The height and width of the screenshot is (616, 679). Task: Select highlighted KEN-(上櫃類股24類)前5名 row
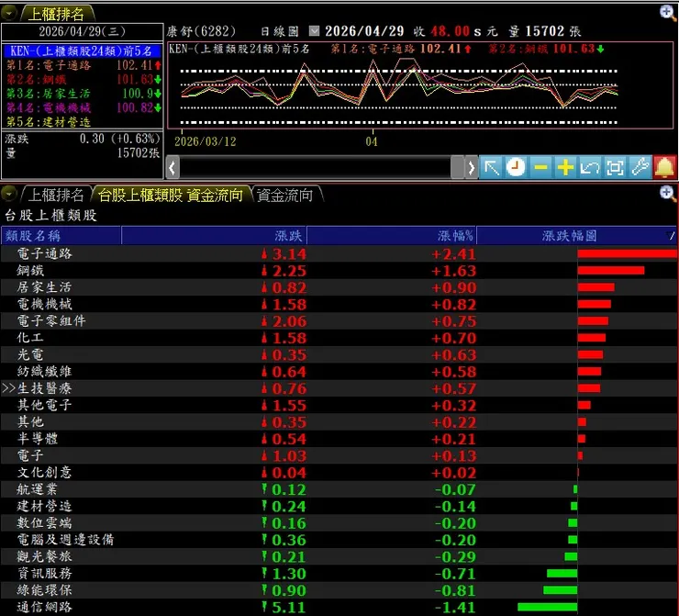tap(83, 50)
